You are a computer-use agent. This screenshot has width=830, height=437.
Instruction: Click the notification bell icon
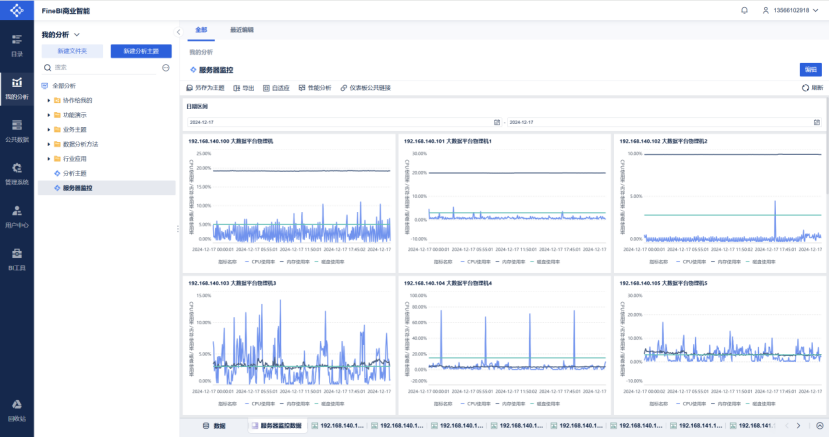point(744,10)
